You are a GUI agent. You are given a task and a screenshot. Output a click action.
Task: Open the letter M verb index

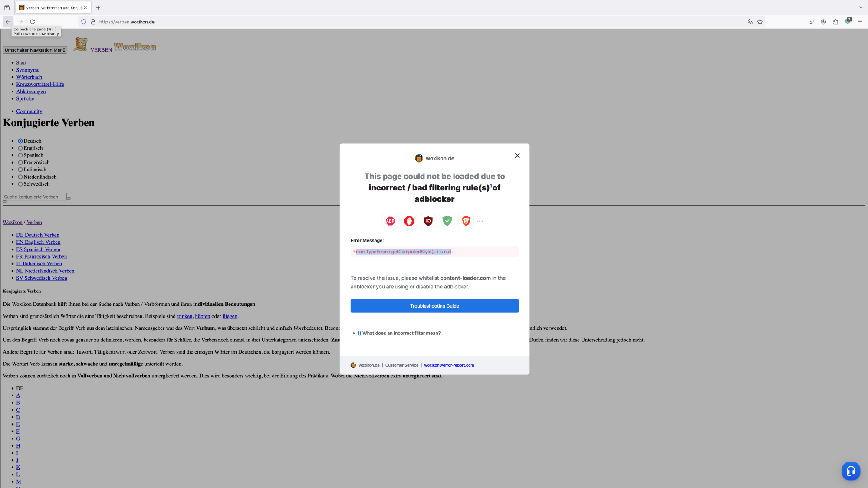coord(19,482)
